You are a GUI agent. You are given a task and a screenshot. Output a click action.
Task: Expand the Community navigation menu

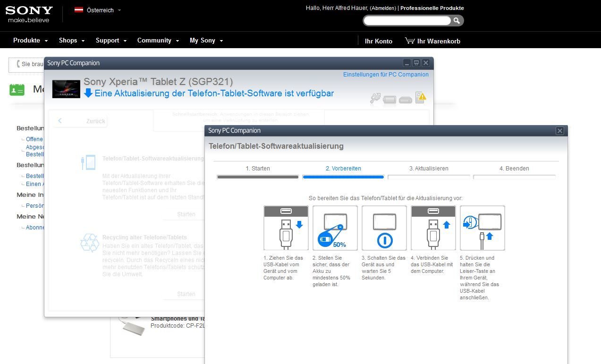(x=158, y=41)
